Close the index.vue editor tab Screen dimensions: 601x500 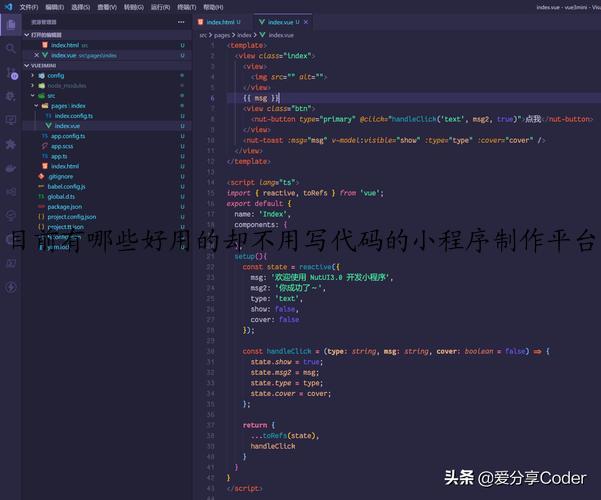(306, 22)
